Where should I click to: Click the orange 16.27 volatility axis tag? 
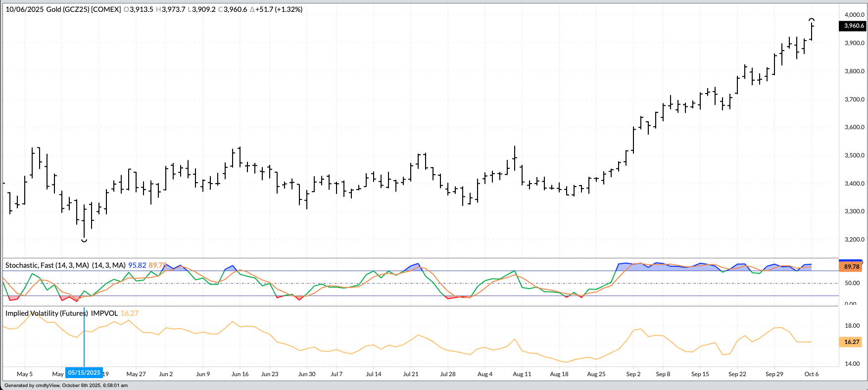coord(851,342)
